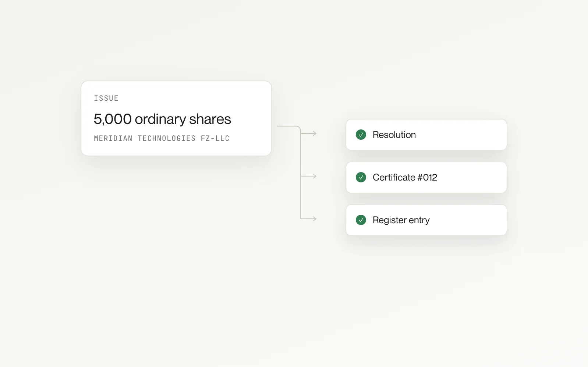Click the green checkmark beside Resolution
This screenshot has height=367, width=588.
pyautogui.click(x=361, y=135)
